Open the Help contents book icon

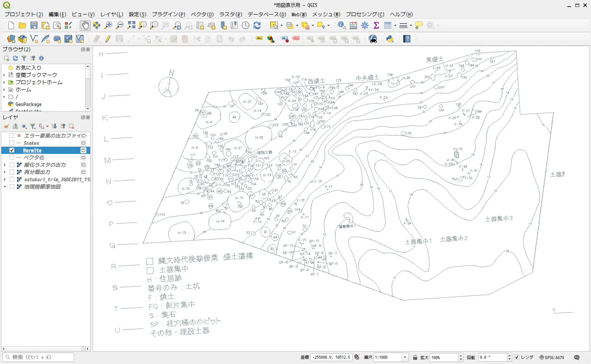click(407, 39)
